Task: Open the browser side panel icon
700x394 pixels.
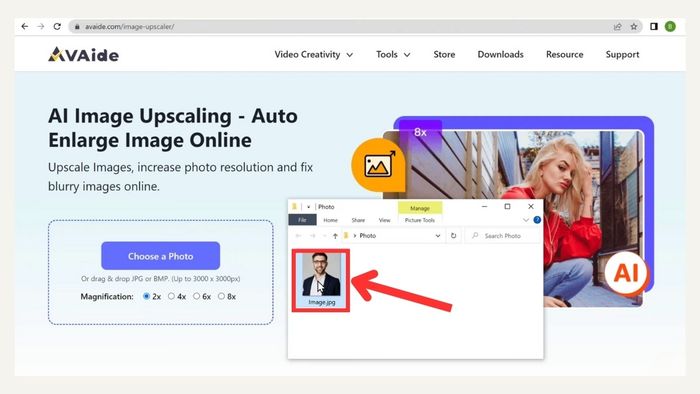Action: (x=654, y=27)
